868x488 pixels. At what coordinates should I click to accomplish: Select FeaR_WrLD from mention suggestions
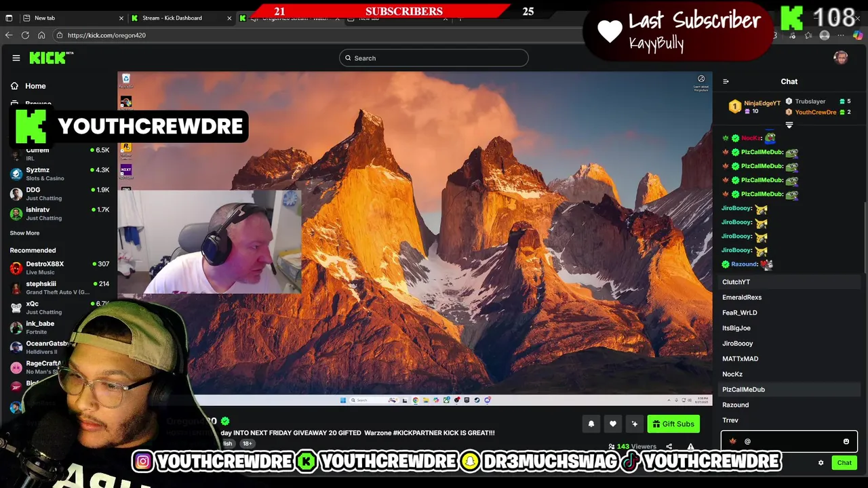coord(789,312)
